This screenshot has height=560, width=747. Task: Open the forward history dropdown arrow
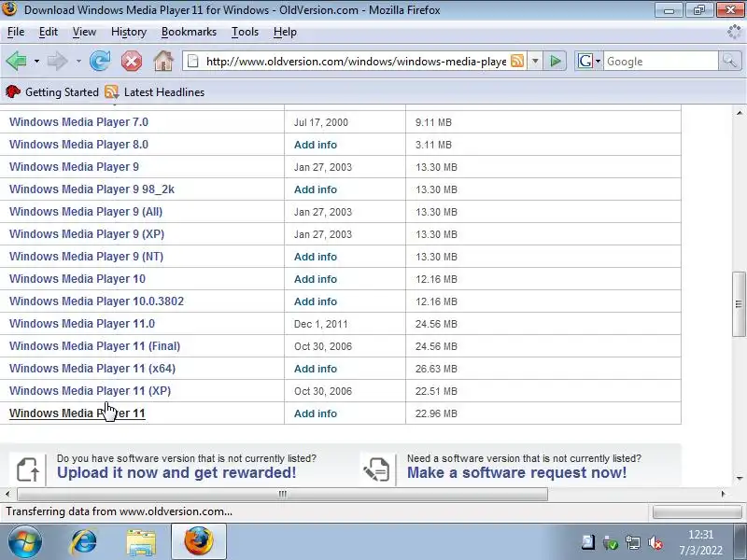pyautogui.click(x=78, y=62)
